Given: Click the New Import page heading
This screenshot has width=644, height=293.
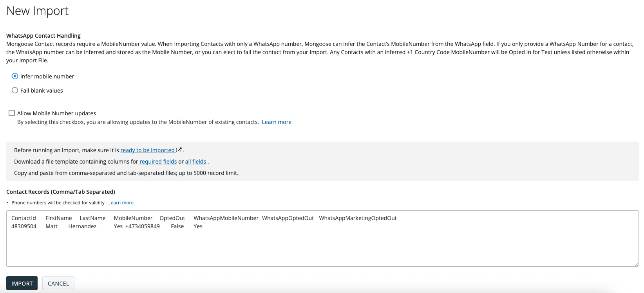Looking at the screenshot, I should pyautogui.click(x=38, y=11).
